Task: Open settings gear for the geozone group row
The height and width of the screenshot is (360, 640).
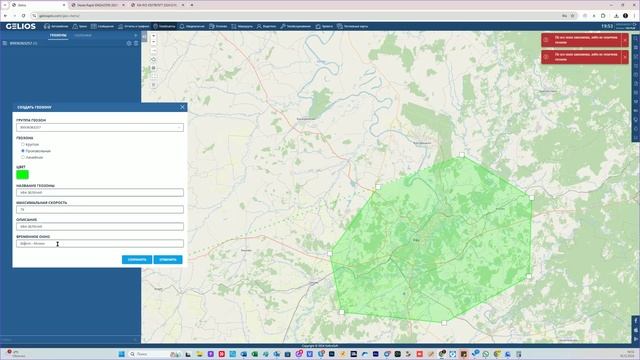Action: coord(129,43)
